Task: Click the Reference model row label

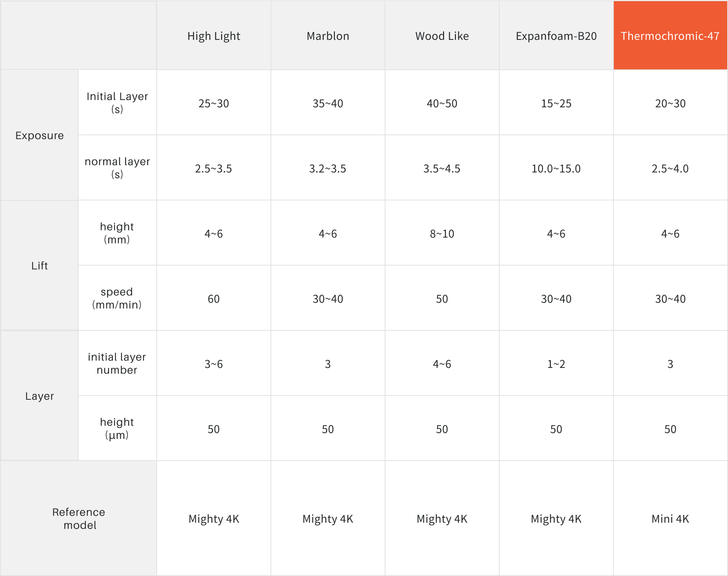Action: (79, 519)
